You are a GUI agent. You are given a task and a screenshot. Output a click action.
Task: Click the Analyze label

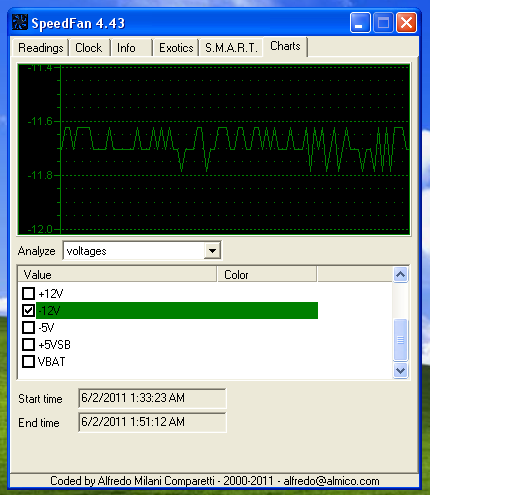pyautogui.click(x=37, y=251)
